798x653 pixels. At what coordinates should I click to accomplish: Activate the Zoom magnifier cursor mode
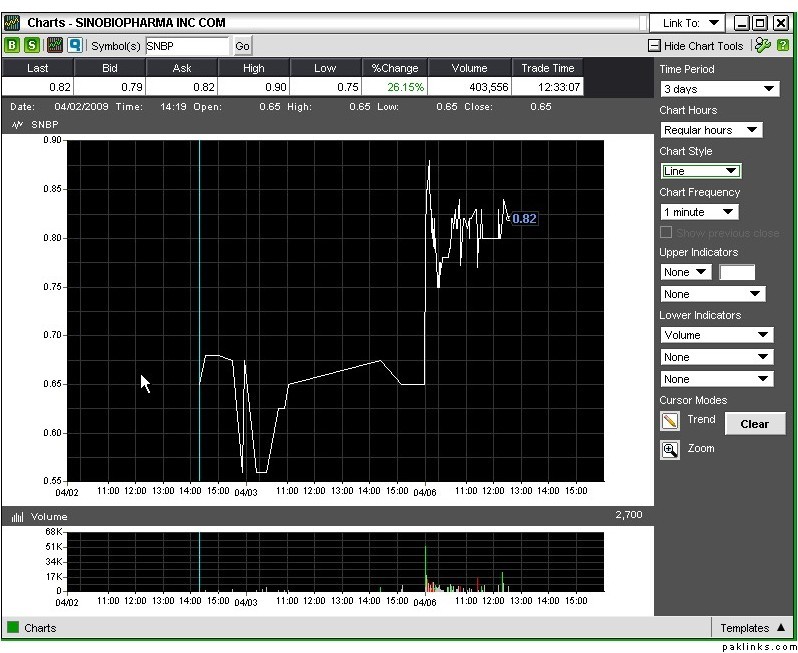click(670, 449)
